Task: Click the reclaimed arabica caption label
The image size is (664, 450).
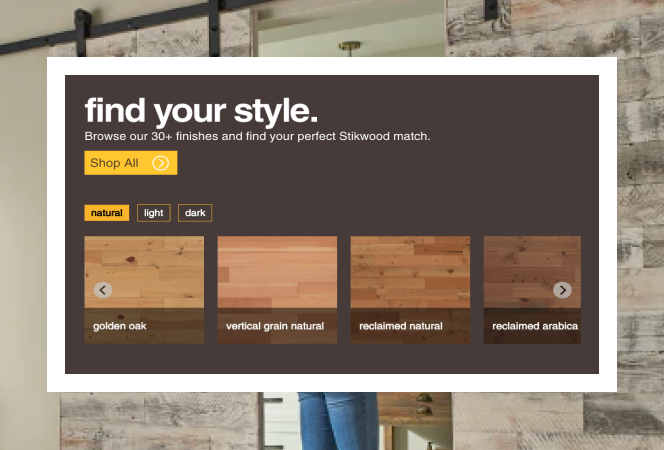Action: tap(534, 326)
